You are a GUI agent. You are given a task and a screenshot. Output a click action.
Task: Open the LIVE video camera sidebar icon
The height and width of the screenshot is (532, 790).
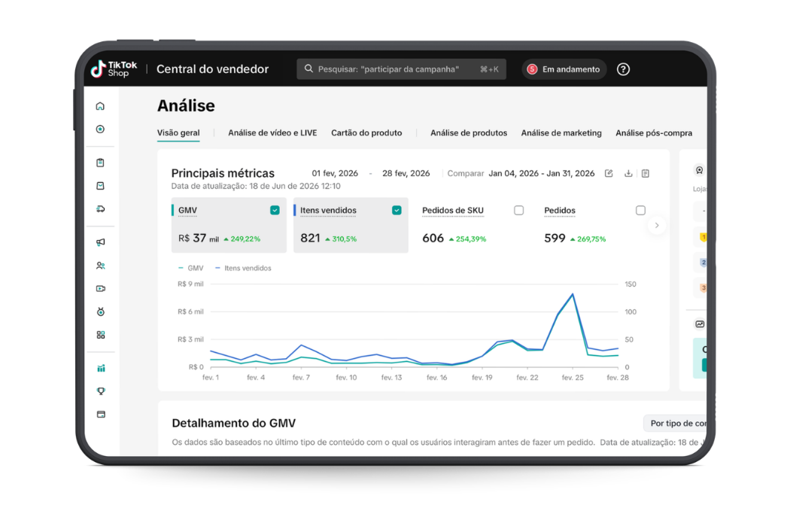coord(100,289)
